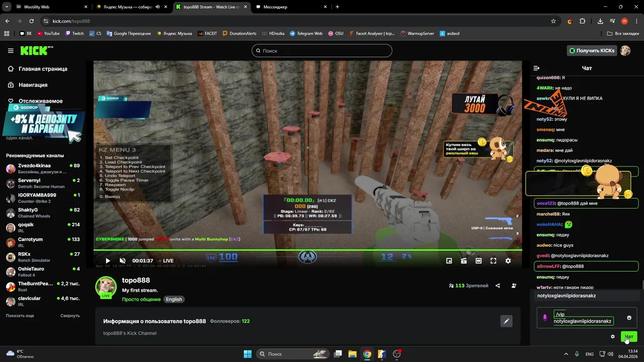The width and height of the screenshot is (644, 362).
Task: Open Главная страница in sidebar
Action: (x=43, y=69)
